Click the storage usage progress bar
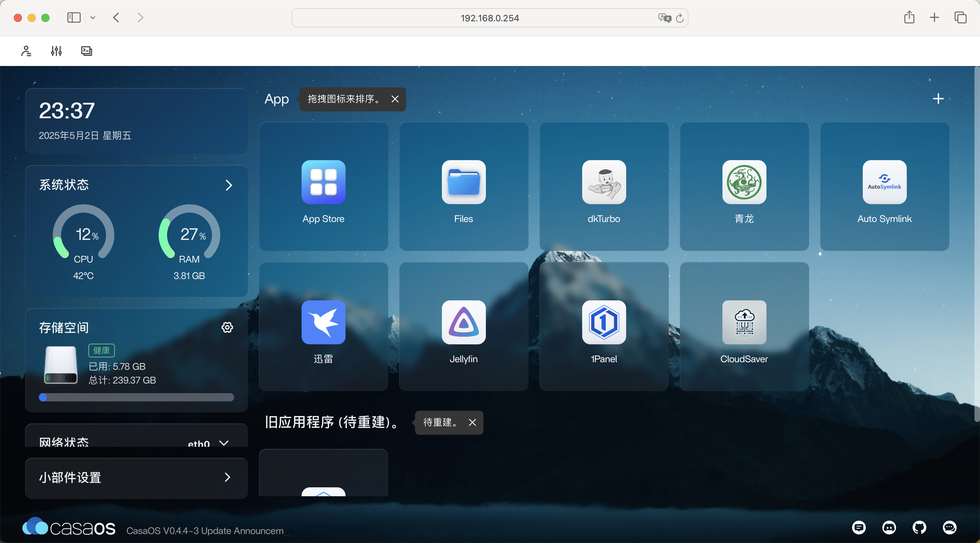This screenshot has height=543, width=980. pos(136,397)
